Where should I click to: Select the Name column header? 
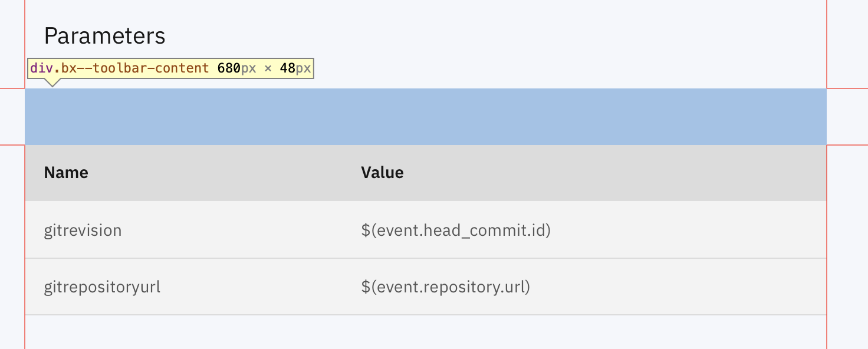point(65,172)
